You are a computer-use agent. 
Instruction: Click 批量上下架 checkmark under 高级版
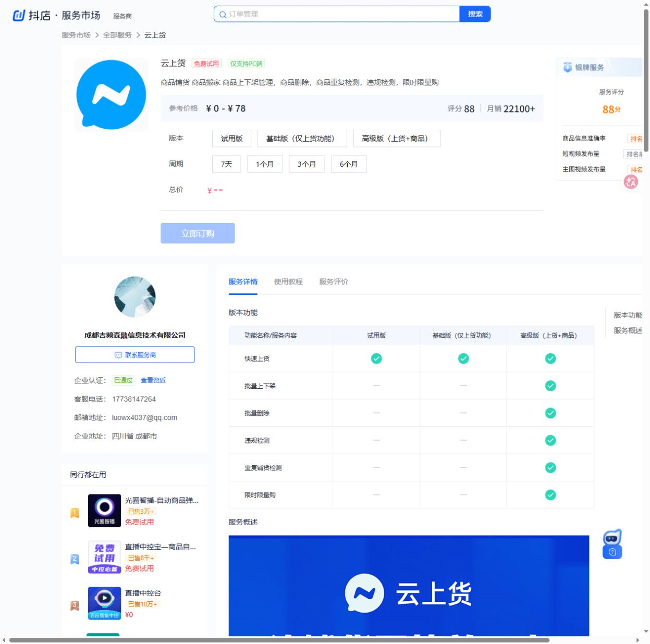click(x=550, y=386)
